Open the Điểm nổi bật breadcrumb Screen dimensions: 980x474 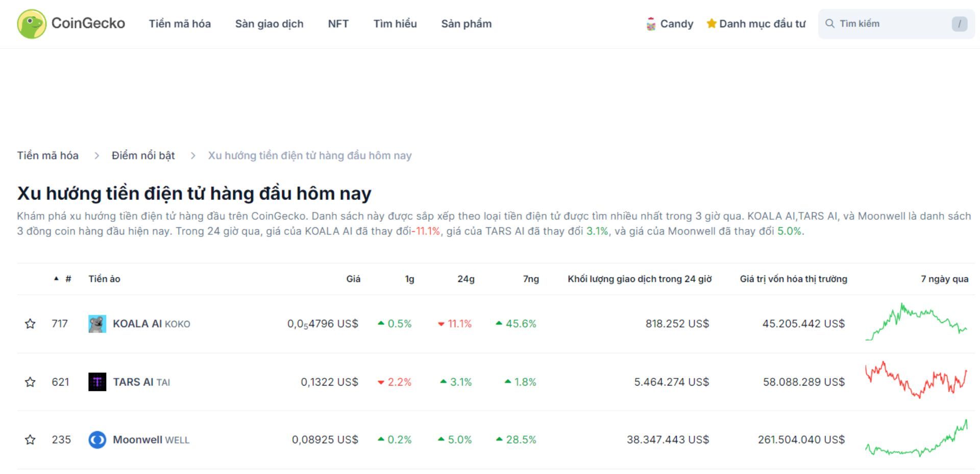(143, 155)
